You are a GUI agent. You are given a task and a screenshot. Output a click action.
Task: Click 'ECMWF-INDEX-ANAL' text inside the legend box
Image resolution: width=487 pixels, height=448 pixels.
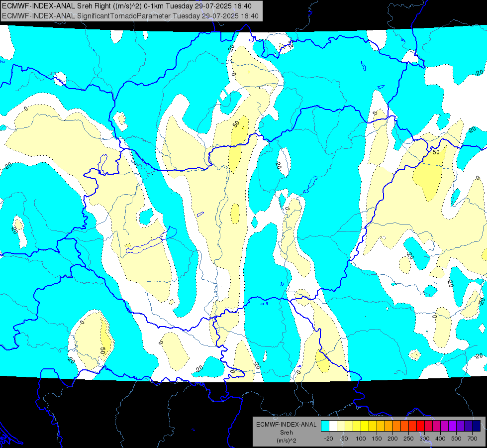click(287, 425)
